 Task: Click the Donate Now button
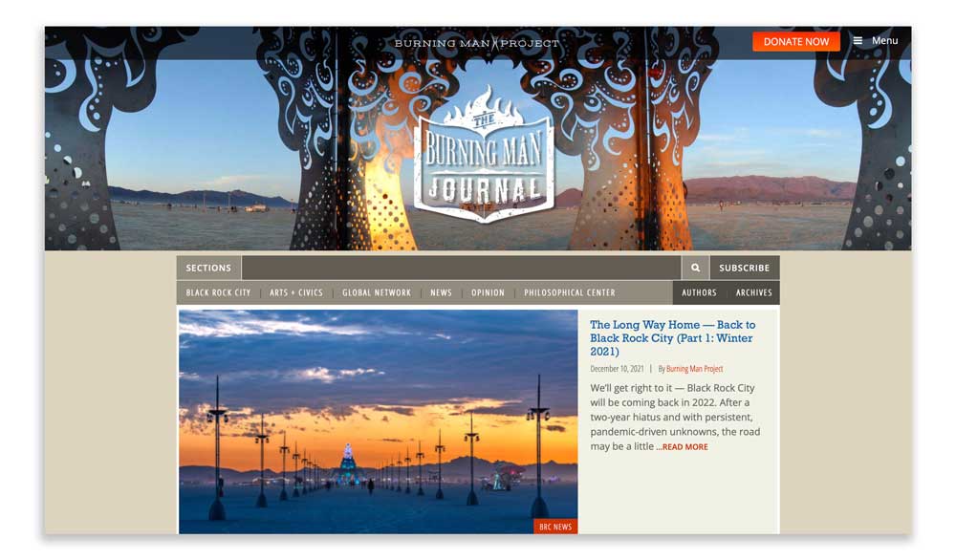coord(795,41)
